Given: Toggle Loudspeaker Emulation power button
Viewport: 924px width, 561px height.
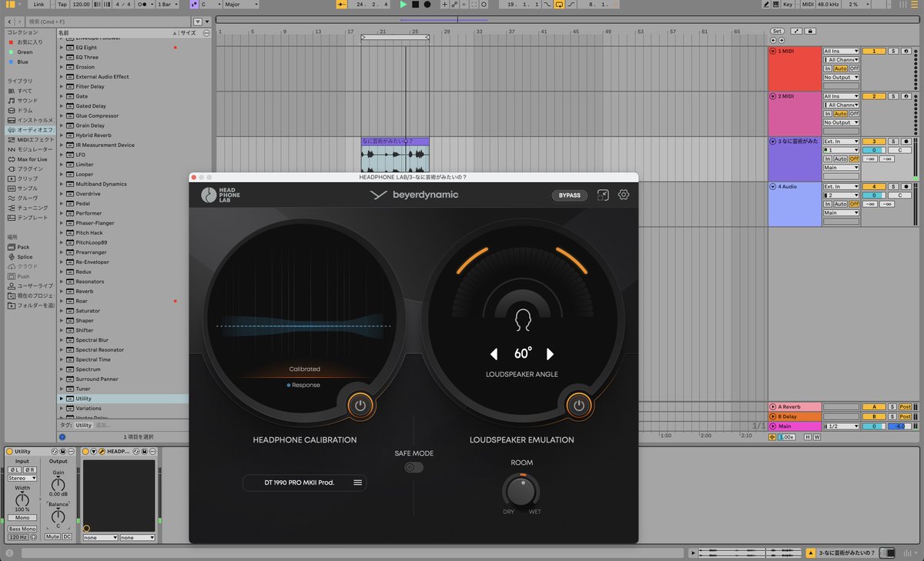Looking at the screenshot, I should [x=579, y=404].
